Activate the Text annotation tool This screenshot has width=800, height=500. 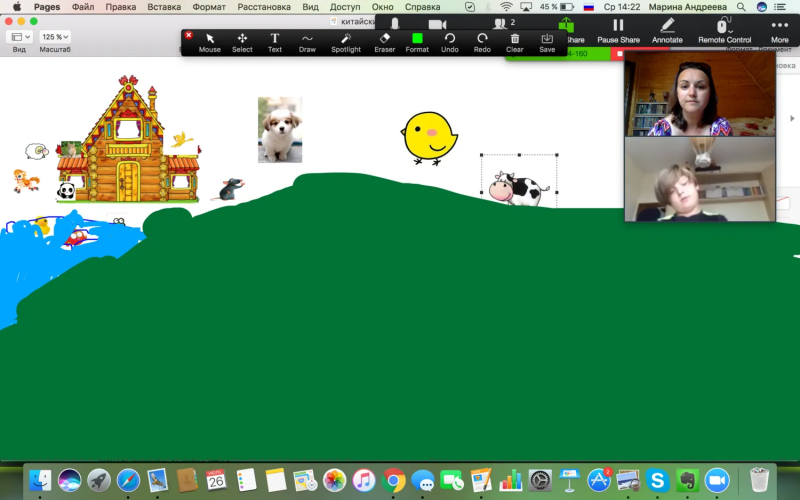(x=274, y=42)
